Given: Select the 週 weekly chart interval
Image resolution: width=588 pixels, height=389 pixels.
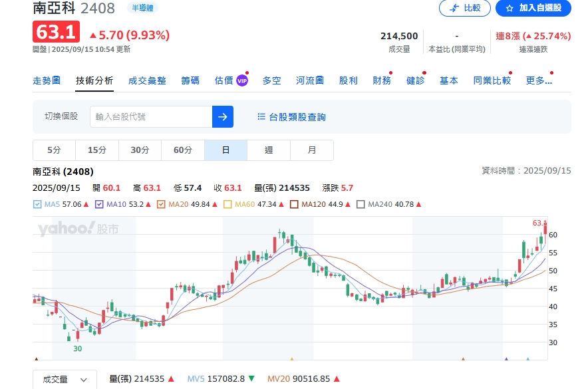Looking at the screenshot, I should [x=269, y=150].
